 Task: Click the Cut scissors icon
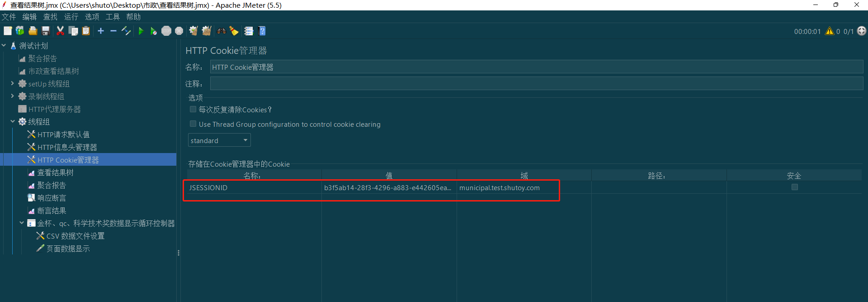tap(60, 31)
